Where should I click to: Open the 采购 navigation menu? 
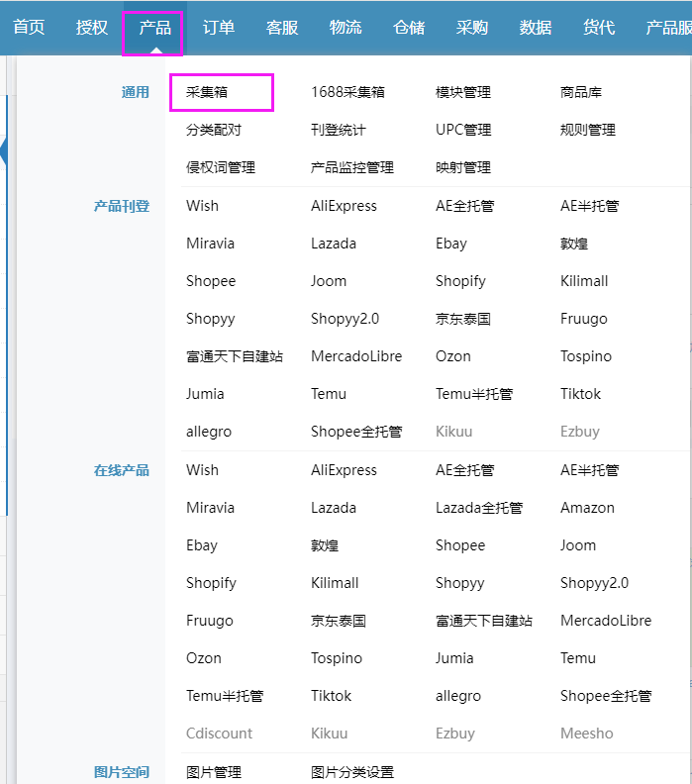point(472,27)
